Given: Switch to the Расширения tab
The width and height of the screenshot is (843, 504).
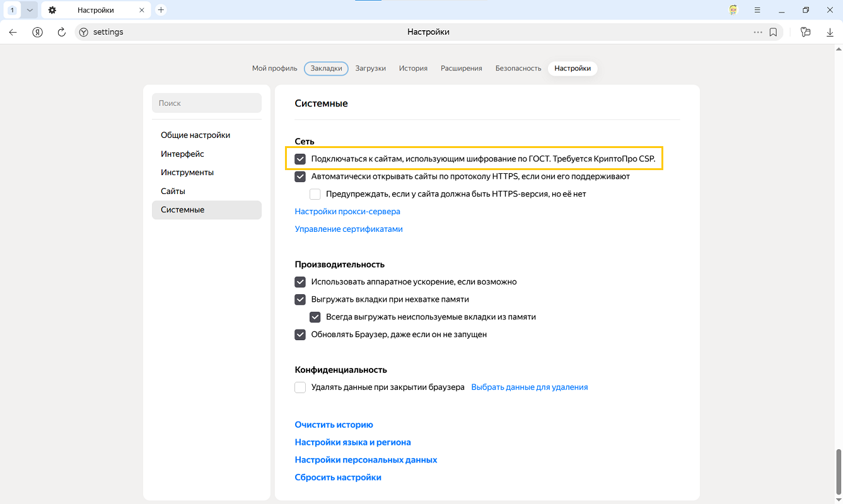Looking at the screenshot, I should [461, 68].
